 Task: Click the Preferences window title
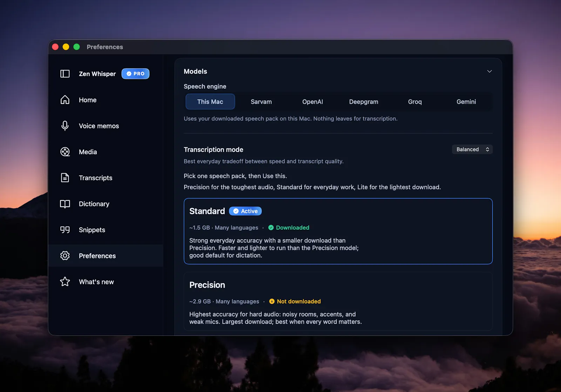pos(105,47)
